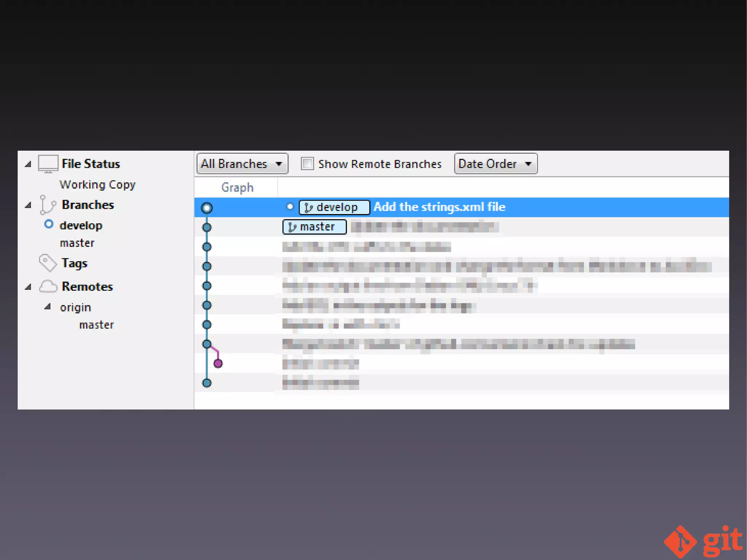
Task: Click the Remotes cloud icon
Action: (48, 287)
